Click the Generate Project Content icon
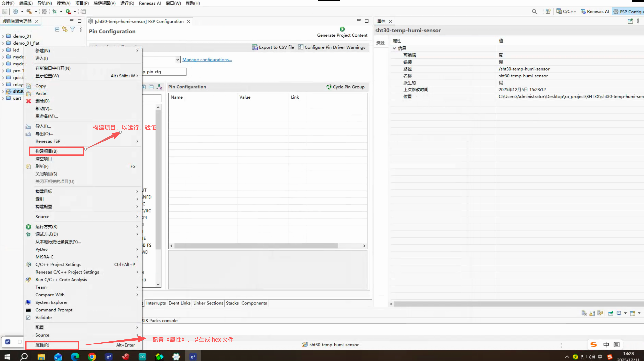Viewport: 644px width, 361px height. (x=342, y=29)
